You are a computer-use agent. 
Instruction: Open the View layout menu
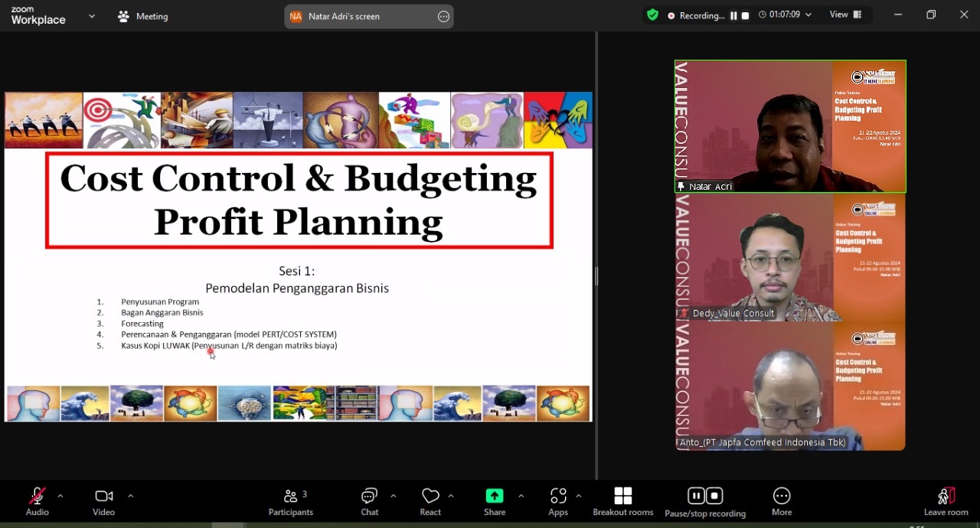(845, 15)
